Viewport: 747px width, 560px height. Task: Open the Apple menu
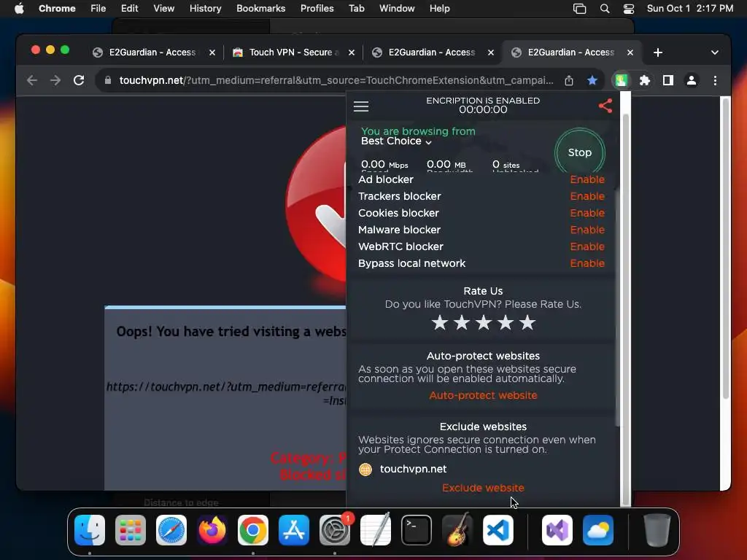click(19, 9)
